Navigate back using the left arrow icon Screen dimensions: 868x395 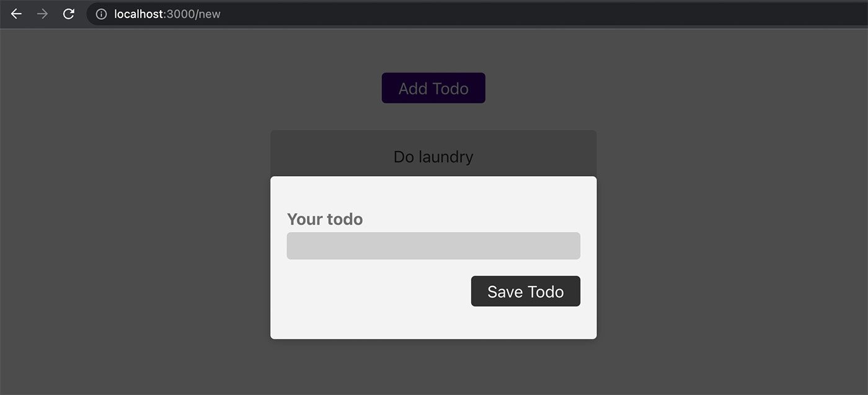pos(15,14)
